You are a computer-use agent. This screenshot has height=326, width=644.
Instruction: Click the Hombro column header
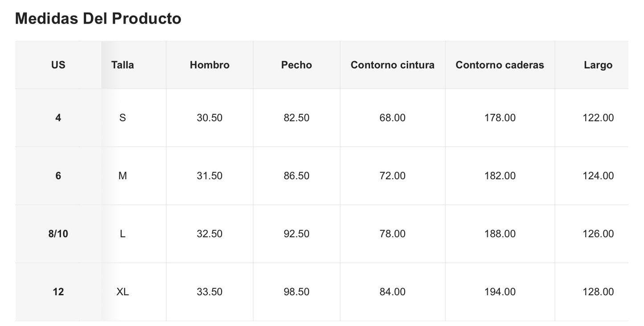pos(209,65)
